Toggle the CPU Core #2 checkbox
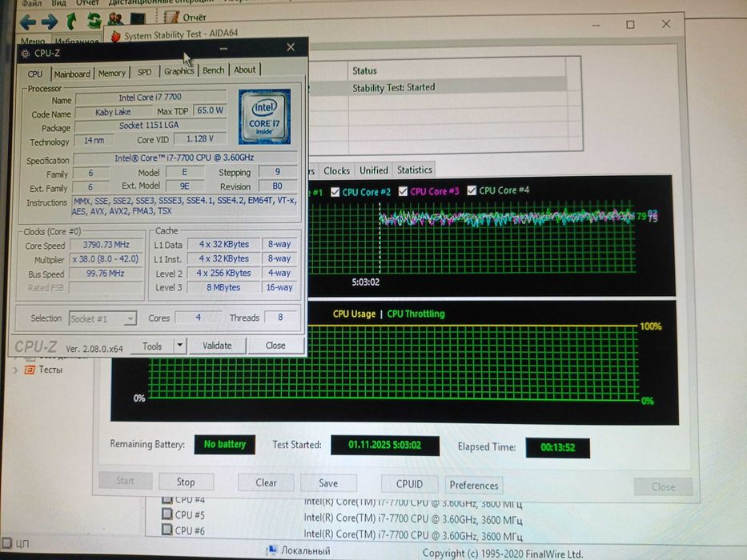The width and height of the screenshot is (747, 560). click(335, 192)
